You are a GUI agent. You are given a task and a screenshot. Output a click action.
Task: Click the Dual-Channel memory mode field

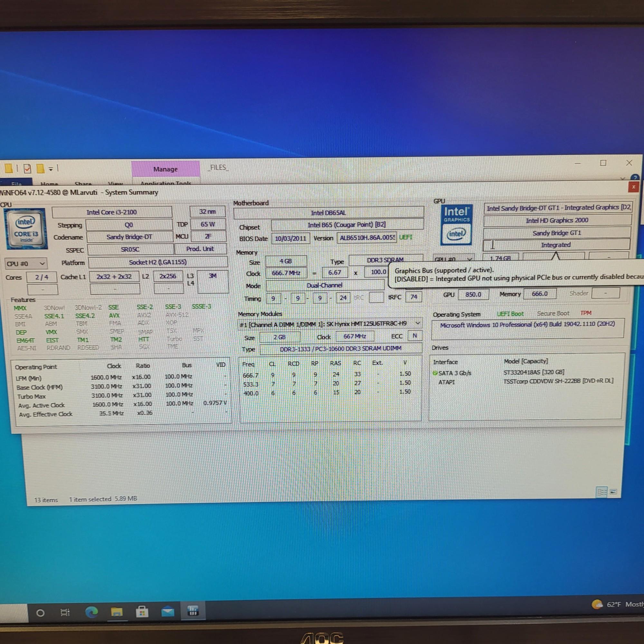tap(325, 285)
